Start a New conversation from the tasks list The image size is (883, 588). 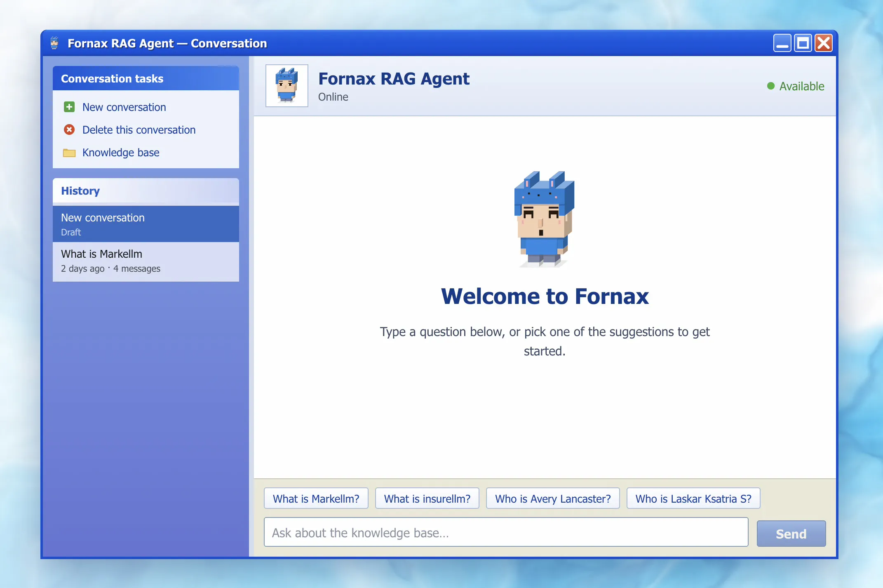pos(124,107)
